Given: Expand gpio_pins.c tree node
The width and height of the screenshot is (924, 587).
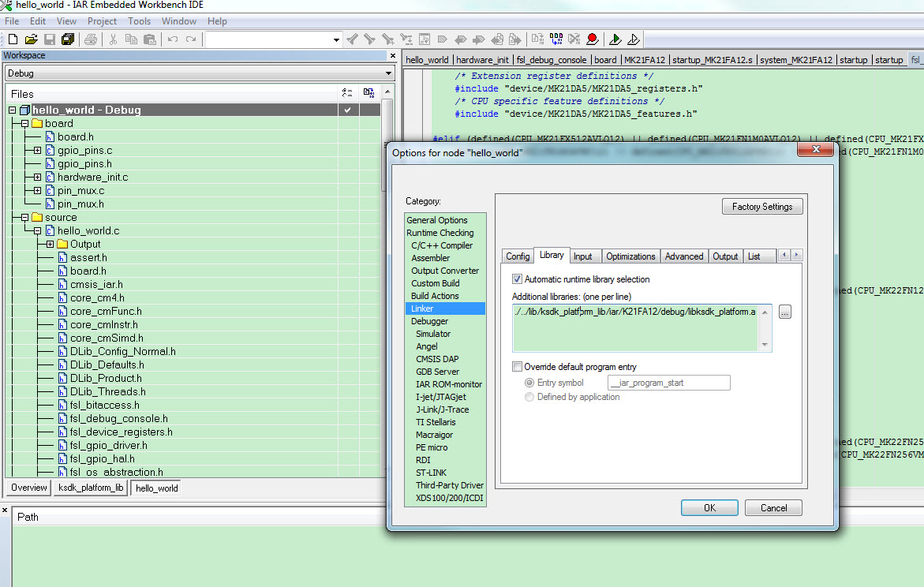Looking at the screenshot, I should [x=37, y=150].
